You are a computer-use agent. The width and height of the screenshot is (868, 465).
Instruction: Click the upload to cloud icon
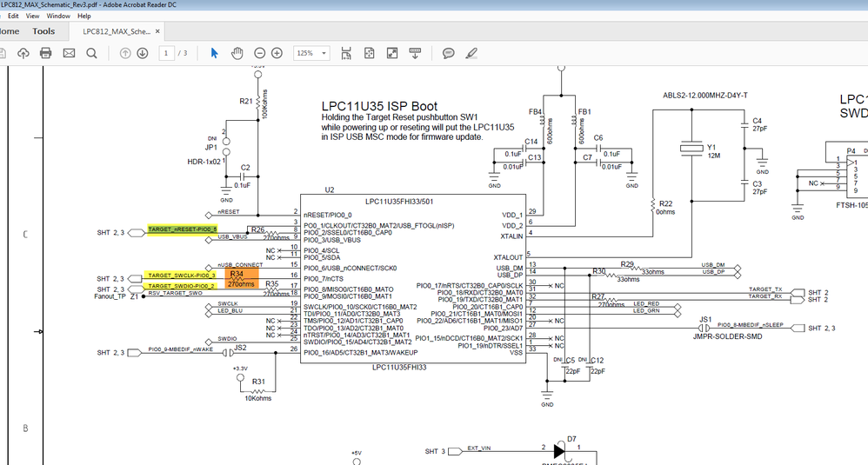tap(23, 53)
